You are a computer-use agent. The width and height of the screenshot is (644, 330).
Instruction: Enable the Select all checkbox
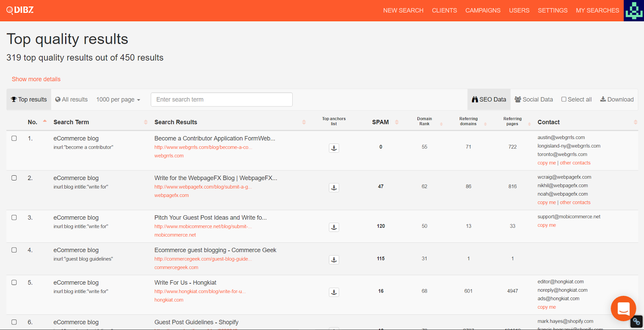tap(564, 99)
